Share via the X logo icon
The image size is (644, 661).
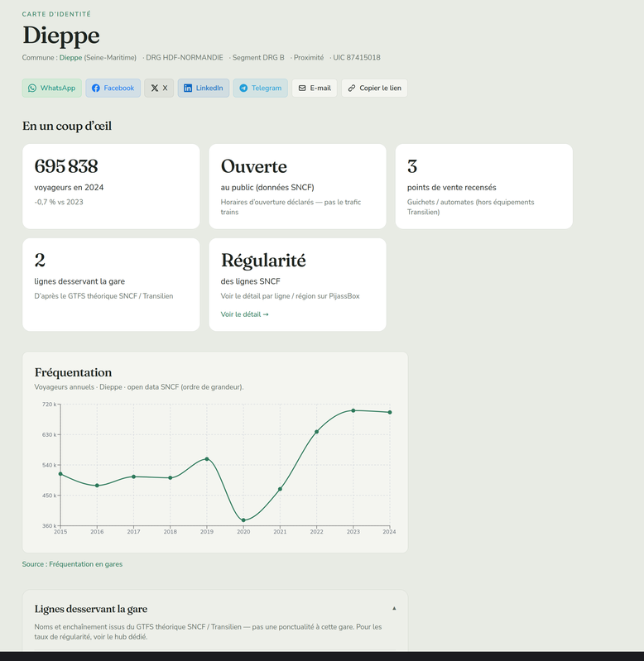155,88
